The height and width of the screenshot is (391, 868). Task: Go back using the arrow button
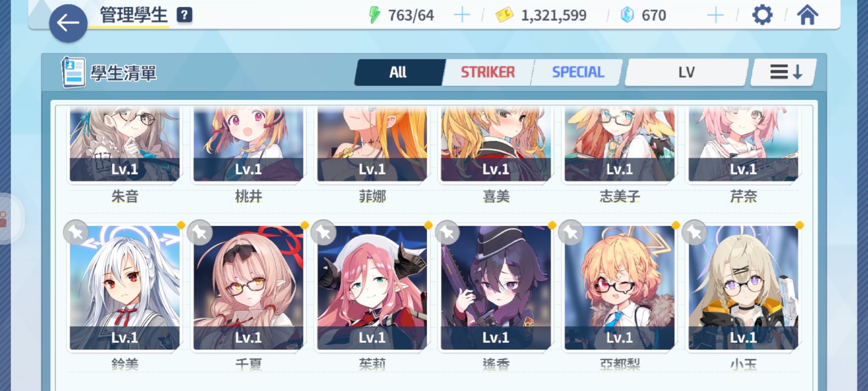pyautogui.click(x=68, y=23)
